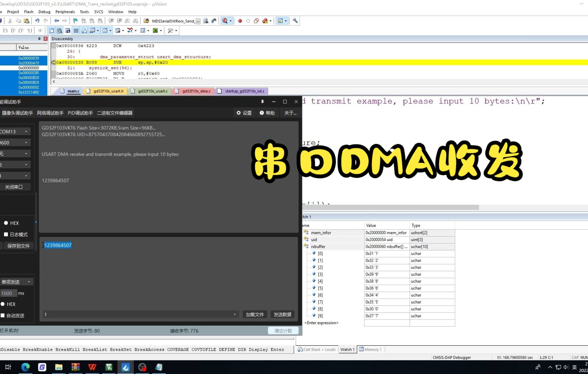
Task: Switch to Call Stack + Locals tab
Action: [x=317, y=349]
